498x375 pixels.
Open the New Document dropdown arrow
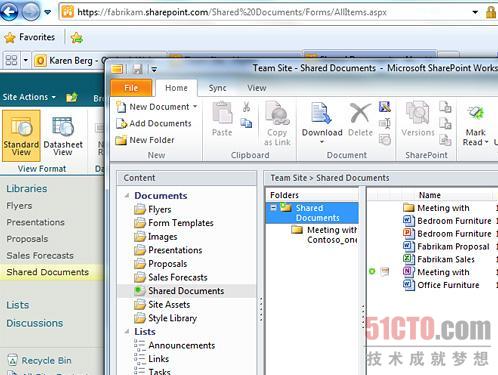click(x=195, y=107)
